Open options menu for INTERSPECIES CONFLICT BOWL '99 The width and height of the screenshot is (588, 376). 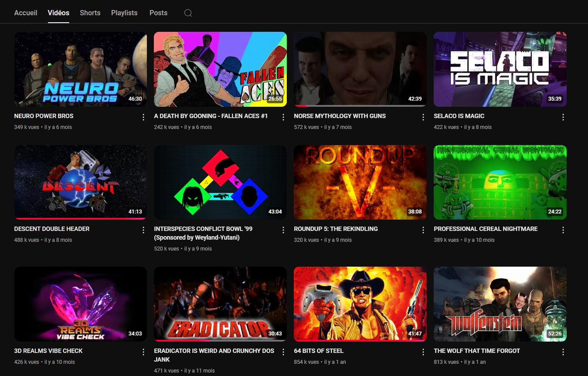coord(283,230)
